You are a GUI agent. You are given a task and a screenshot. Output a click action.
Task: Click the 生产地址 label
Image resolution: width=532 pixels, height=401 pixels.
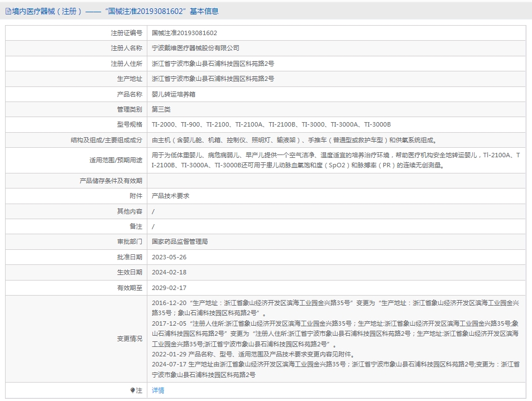coord(130,79)
